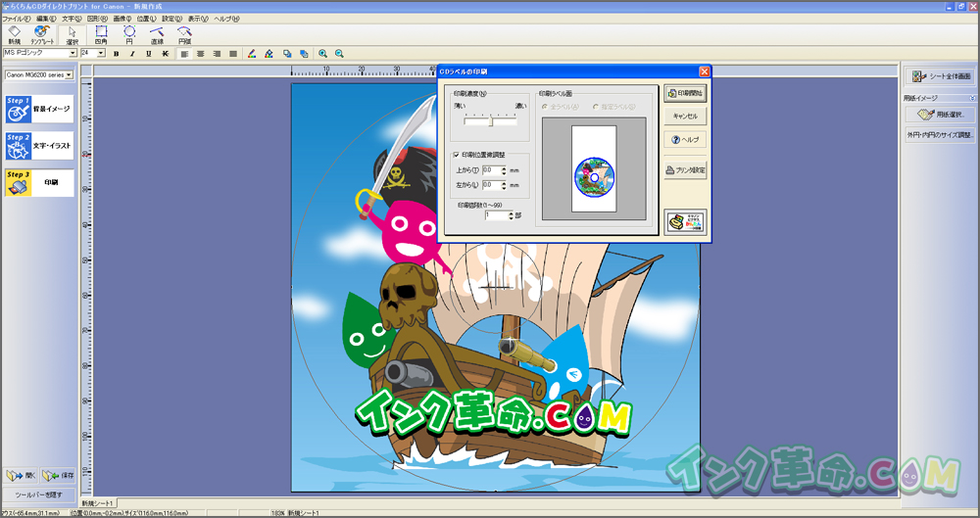Screen dimensions: 980x518
Task: Click the 保存 save button
Action: (x=58, y=476)
